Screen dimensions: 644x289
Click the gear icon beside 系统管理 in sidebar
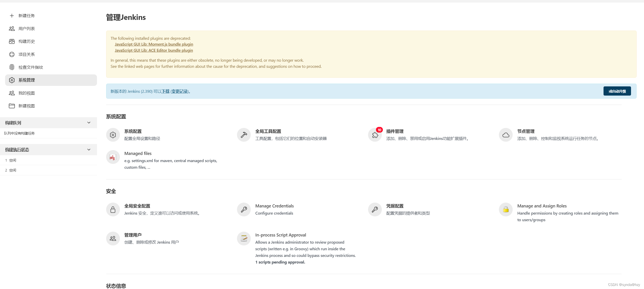click(x=12, y=80)
